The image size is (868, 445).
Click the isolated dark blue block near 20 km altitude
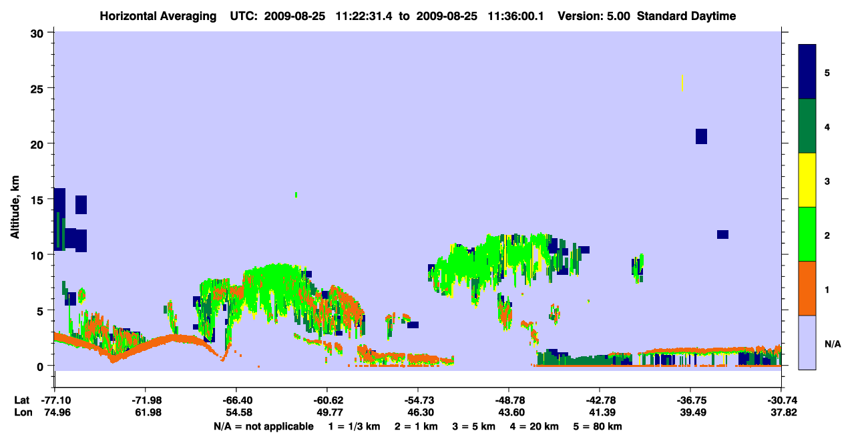click(701, 136)
